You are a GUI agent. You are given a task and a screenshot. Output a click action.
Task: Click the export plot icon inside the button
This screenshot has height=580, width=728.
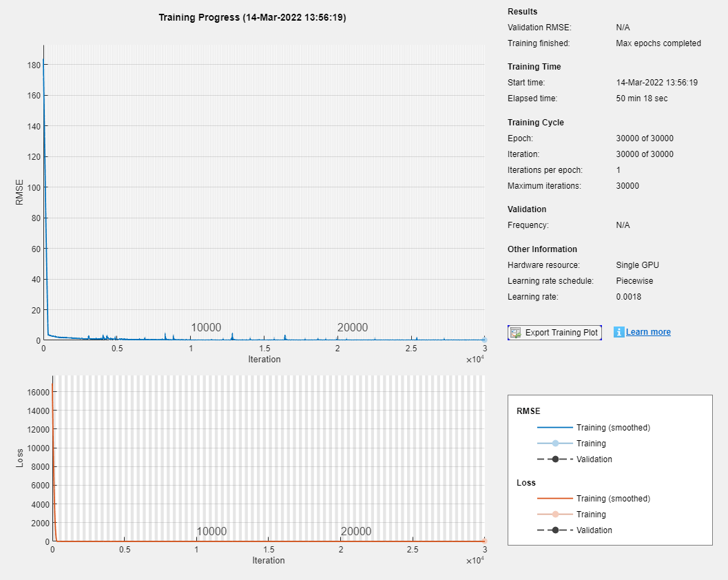click(515, 333)
